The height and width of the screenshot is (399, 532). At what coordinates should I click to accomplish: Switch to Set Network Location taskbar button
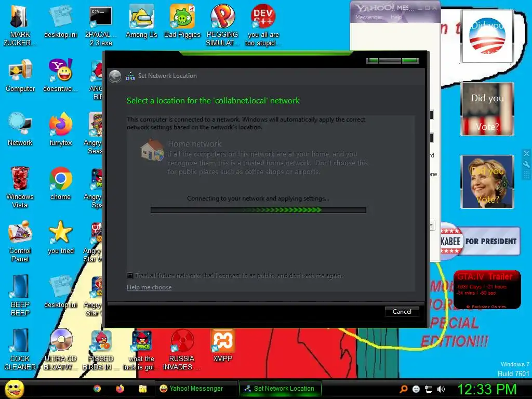click(x=280, y=389)
